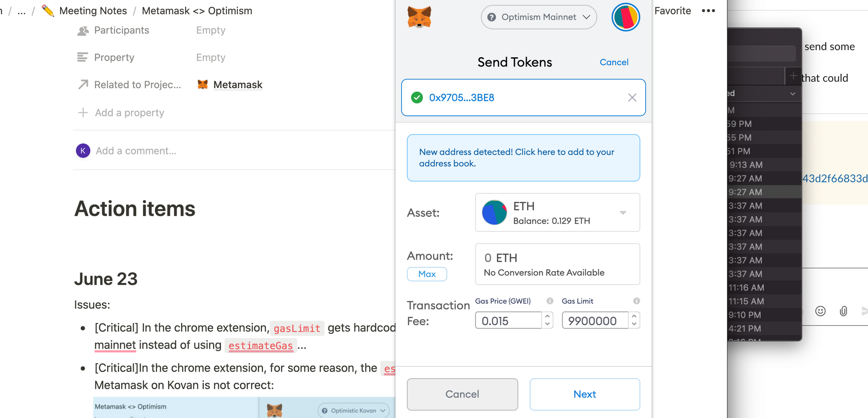The width and height of the screenshot is (868, 418).
Task: Click the emoji smiley icon in the chat panel
Action: 820,311
